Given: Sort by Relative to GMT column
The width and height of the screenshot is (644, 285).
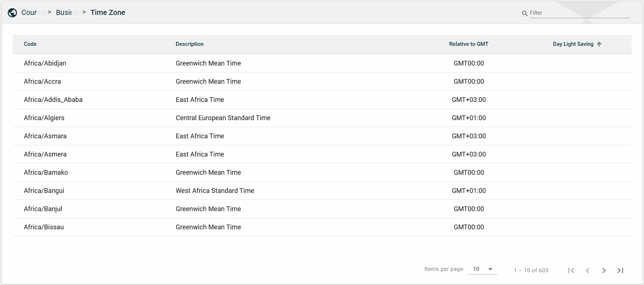Looking at the screenshot, I should 469,44.
